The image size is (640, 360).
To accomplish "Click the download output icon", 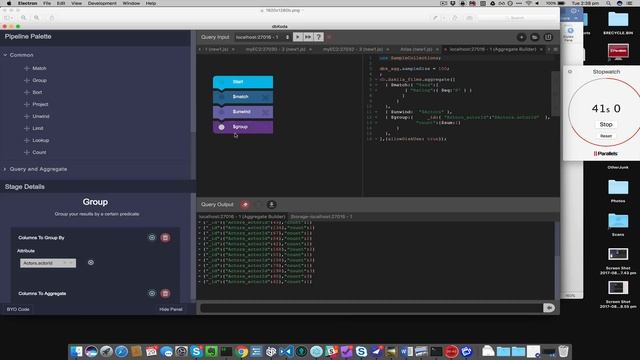I will point(271,204).
